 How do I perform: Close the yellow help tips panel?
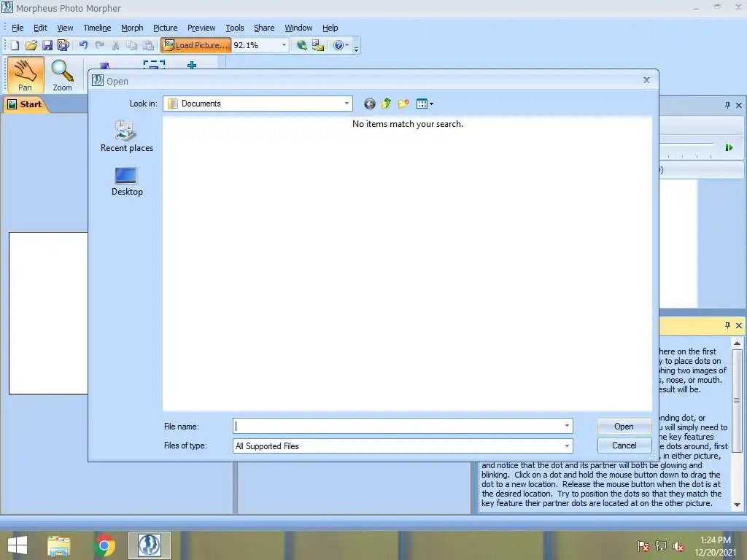click(739, 326)
